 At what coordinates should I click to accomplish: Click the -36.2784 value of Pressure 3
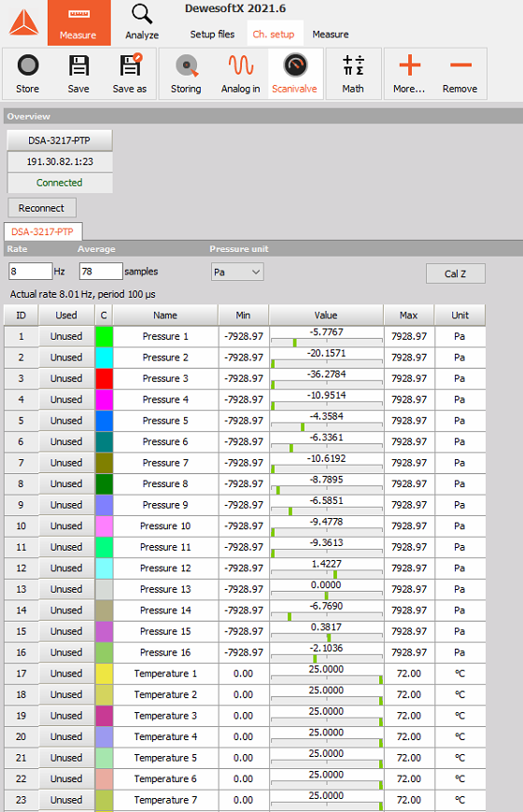[x=327, y=374]
